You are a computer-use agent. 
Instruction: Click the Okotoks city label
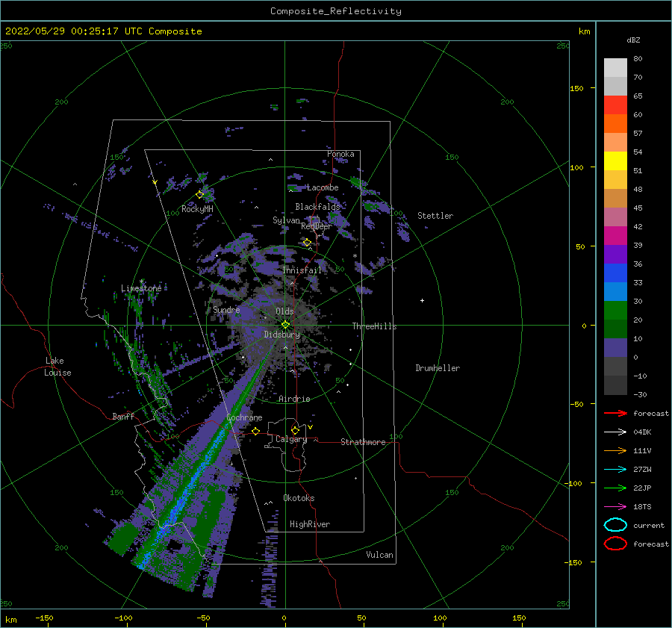tap(299, 498)
